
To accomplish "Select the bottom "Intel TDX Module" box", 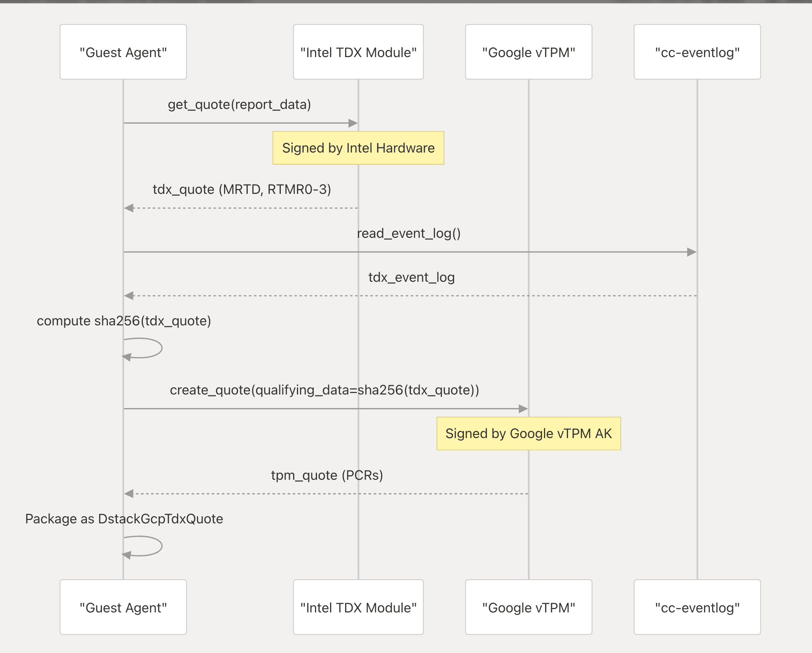I will [x=358, y=607].
